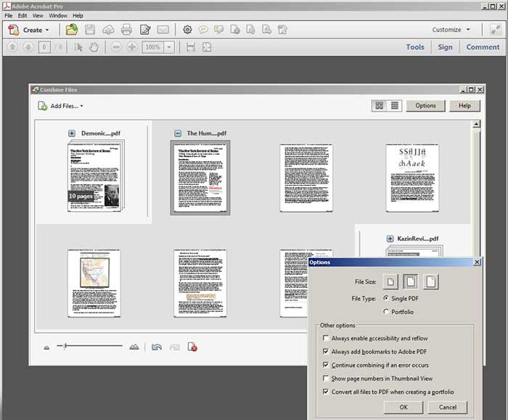Switch to thumbnail view in Combine Files
The width and height of the screenshot is (508, 420).
[379, 106]
